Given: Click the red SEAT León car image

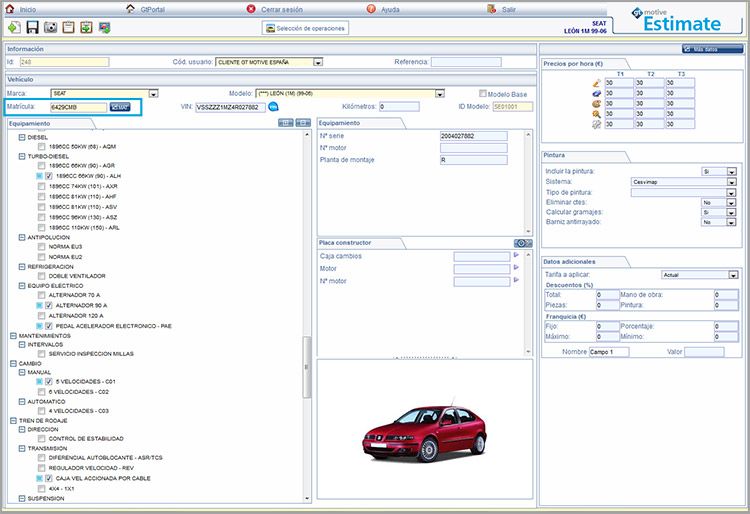Looking at the screenshot, I should pyautogui.click(x=424, y=433).
